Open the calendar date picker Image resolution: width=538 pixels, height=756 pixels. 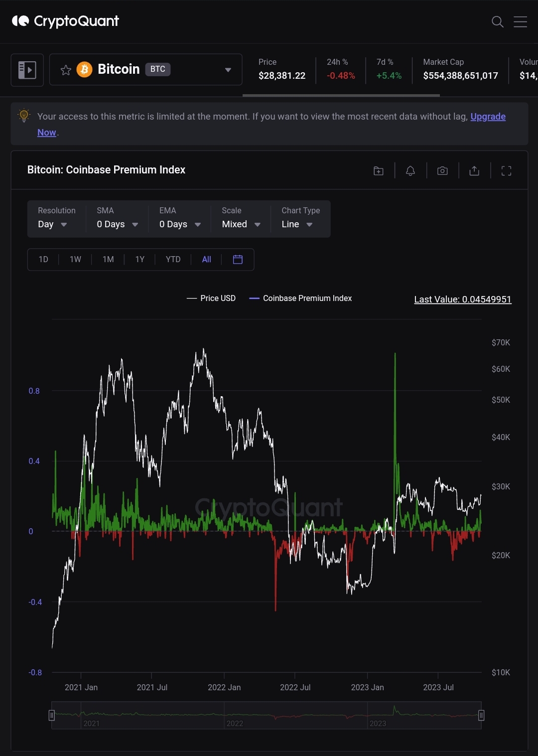(238, 259)
